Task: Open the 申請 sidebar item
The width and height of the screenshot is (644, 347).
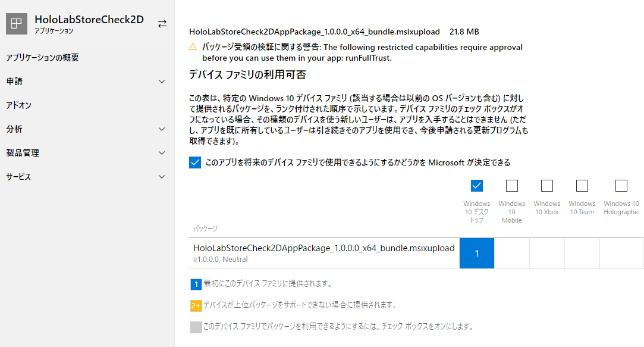Action: point(14,82)
